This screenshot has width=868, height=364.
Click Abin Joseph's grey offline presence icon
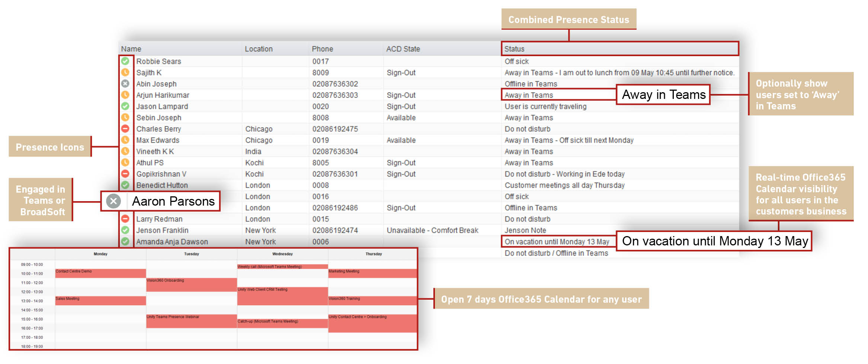click(125, 84)
